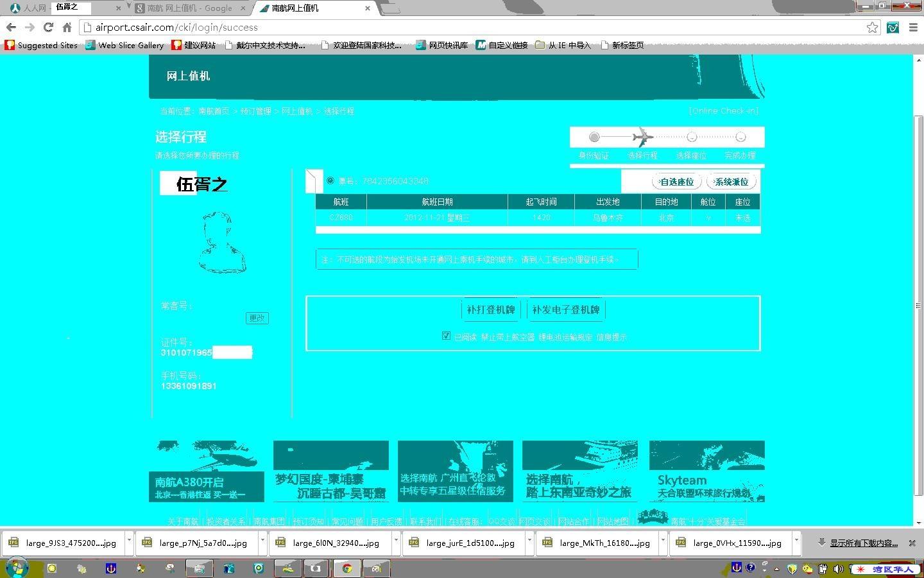Screen dimensions: 924x578
Task: Expand menu for large_0VHx download
Action: (x=796, y=542)
